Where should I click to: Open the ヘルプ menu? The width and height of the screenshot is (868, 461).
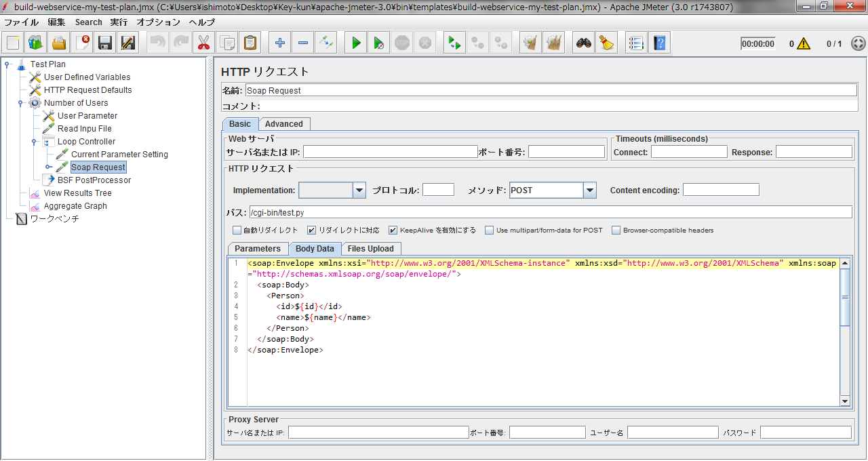[x=202, y=22]
